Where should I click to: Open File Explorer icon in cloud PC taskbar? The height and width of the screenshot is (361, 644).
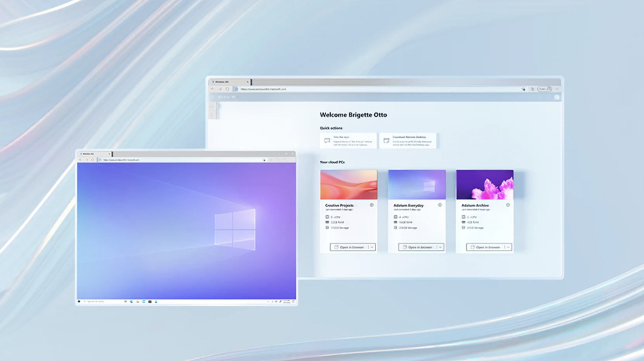tap(137, 302)
